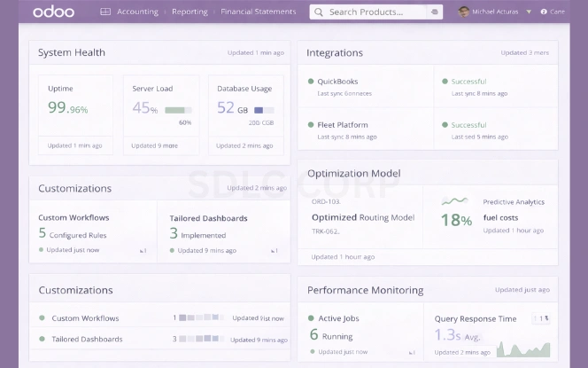Click the green dot on the Custom Workflows list row
Image resolution: width=588 pixels, height=368 pixels.
click(42, 318)
